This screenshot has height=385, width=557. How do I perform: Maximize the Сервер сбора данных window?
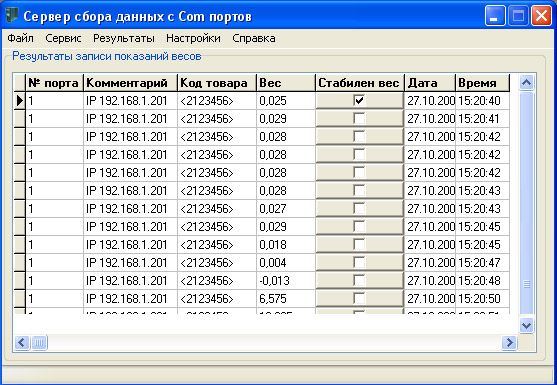pyautogui.click(x=518, y=16)
